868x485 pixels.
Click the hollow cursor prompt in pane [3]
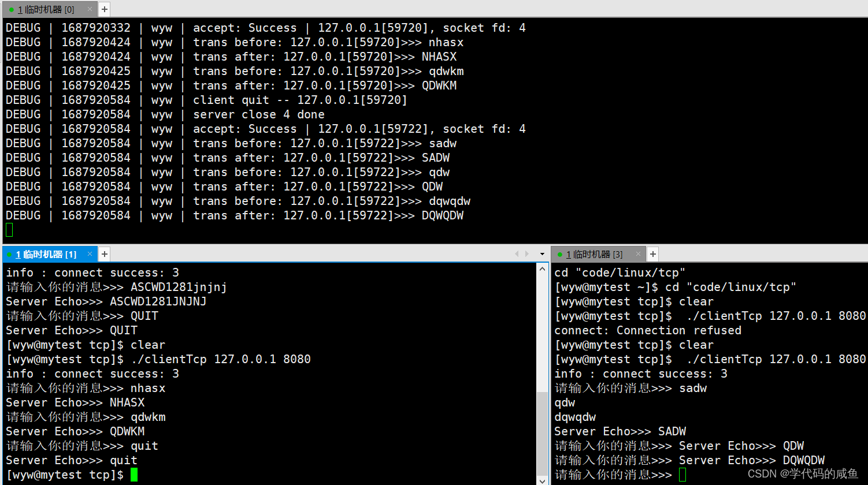click(x=682, y=475)
